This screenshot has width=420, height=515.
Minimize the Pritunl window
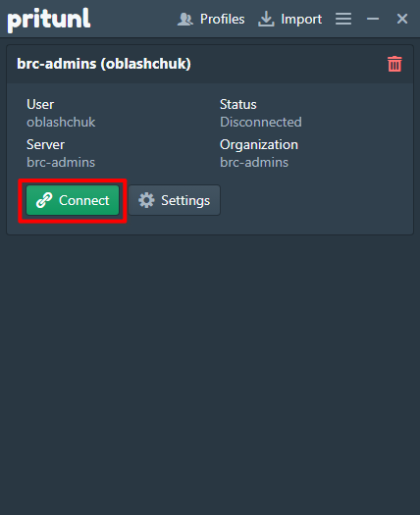coord(373,19)
